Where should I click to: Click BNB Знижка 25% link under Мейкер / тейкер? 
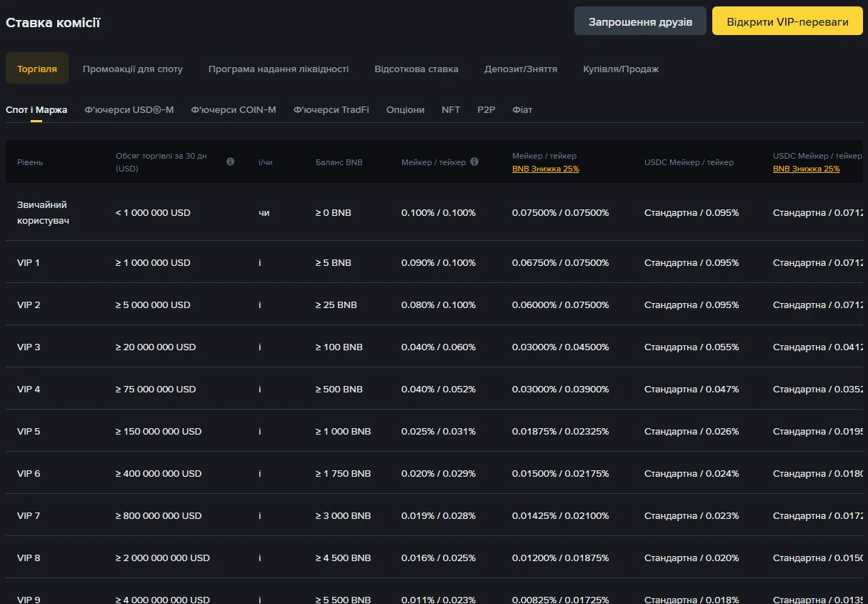coord(546,169)
